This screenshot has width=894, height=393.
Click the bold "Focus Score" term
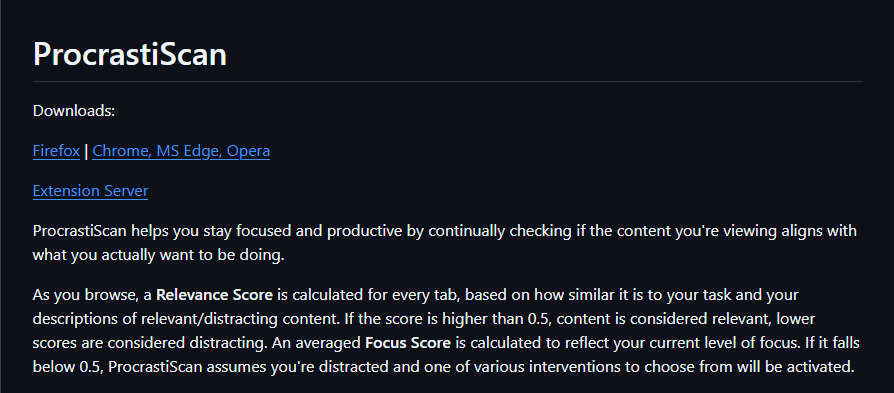tap(408, 343)
